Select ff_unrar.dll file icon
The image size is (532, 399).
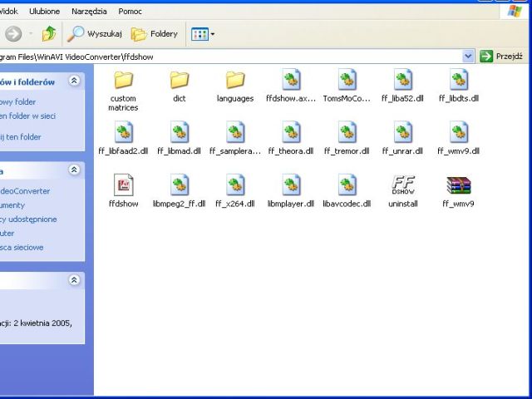(402, 132)
